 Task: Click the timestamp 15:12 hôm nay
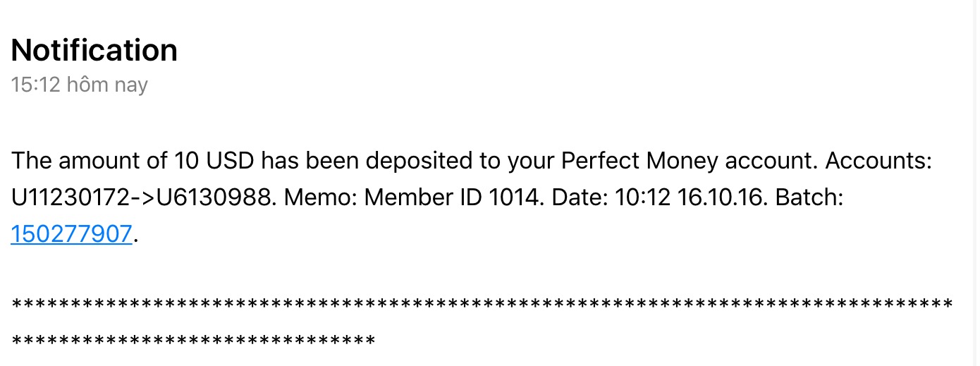point(79,85)
